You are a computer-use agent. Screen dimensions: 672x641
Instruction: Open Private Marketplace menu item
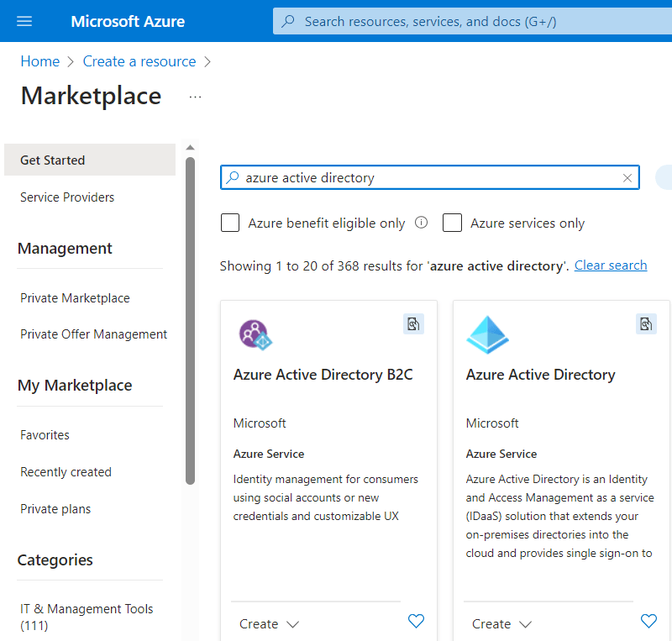pos(75,298)
